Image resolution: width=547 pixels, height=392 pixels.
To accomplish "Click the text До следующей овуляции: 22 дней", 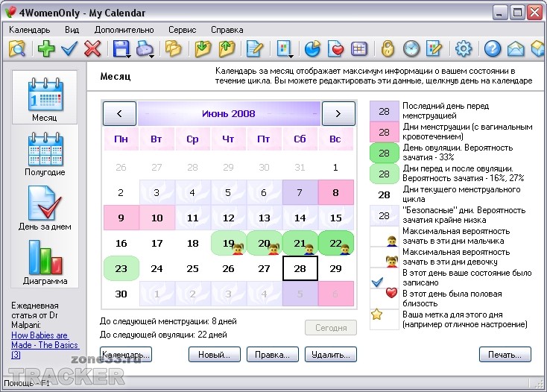I will [163, 335].
